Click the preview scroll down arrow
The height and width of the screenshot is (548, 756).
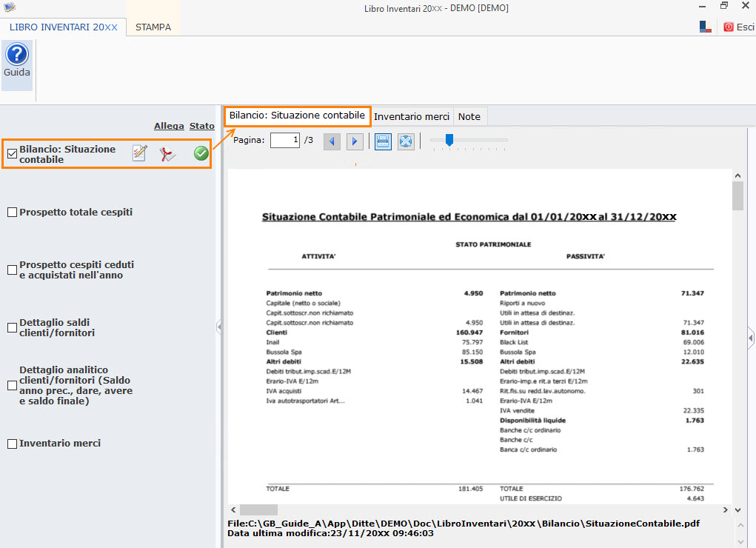click(x=737, y=510)
